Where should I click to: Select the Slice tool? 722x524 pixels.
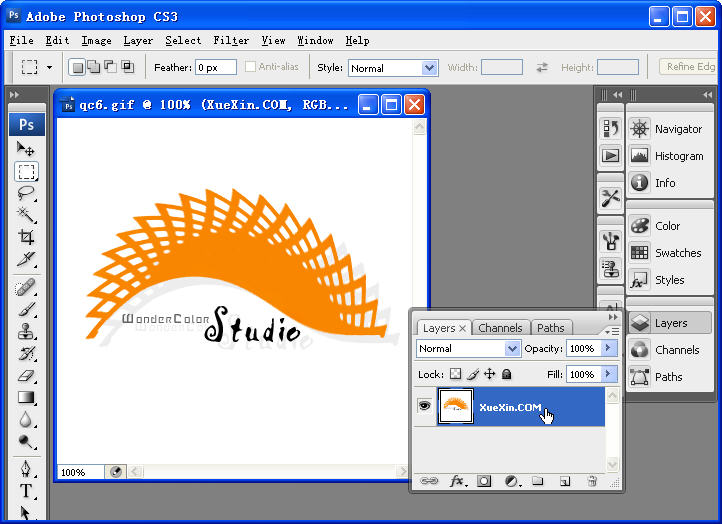[x=26, y=259]
